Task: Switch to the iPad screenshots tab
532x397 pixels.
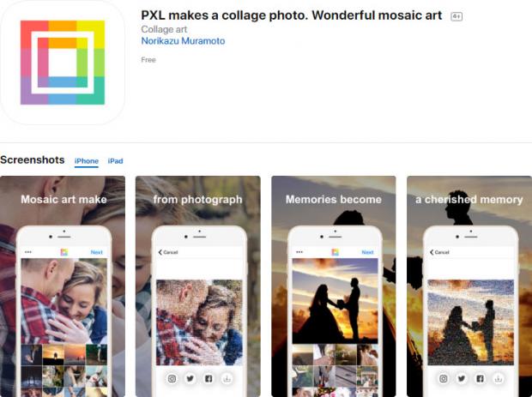Action: tap(115, 161)
